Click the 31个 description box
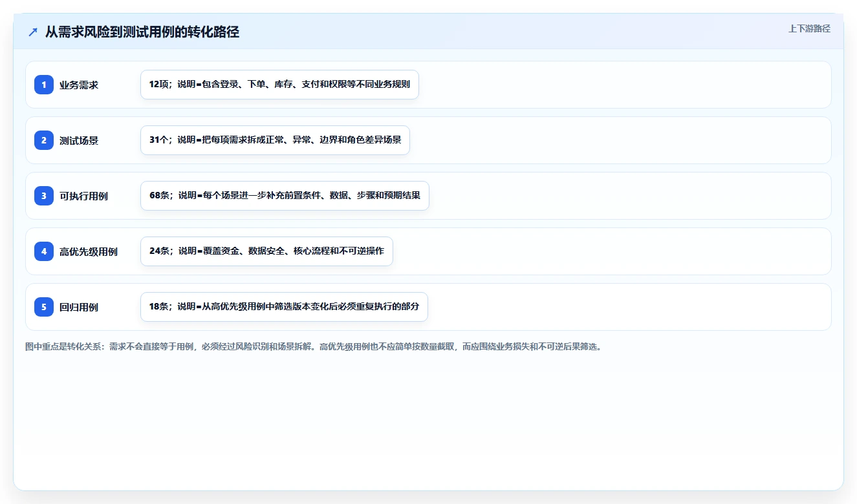This screenshot has width=857, height=504. click(275, 140)
